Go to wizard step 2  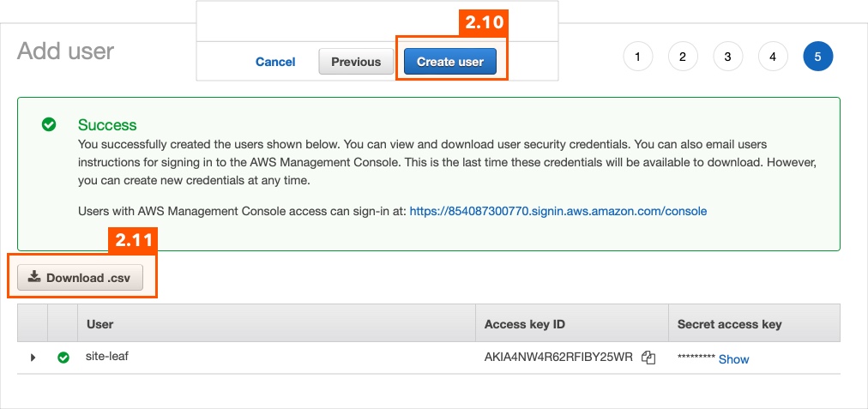coord(683,57)
